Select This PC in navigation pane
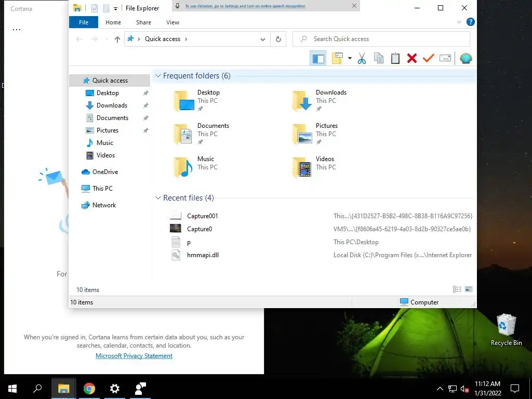The height and width of the screenshot is (399, 532). point(102,189)
